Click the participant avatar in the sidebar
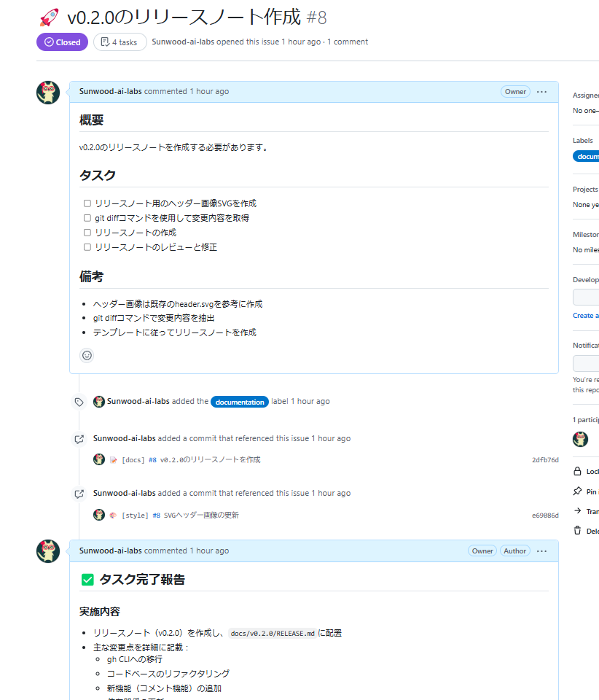Viewport: 599px width, 700px height. 580,439
